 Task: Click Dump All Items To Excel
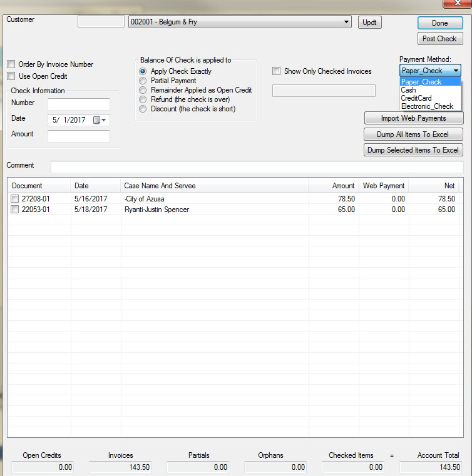pos(413,134)
